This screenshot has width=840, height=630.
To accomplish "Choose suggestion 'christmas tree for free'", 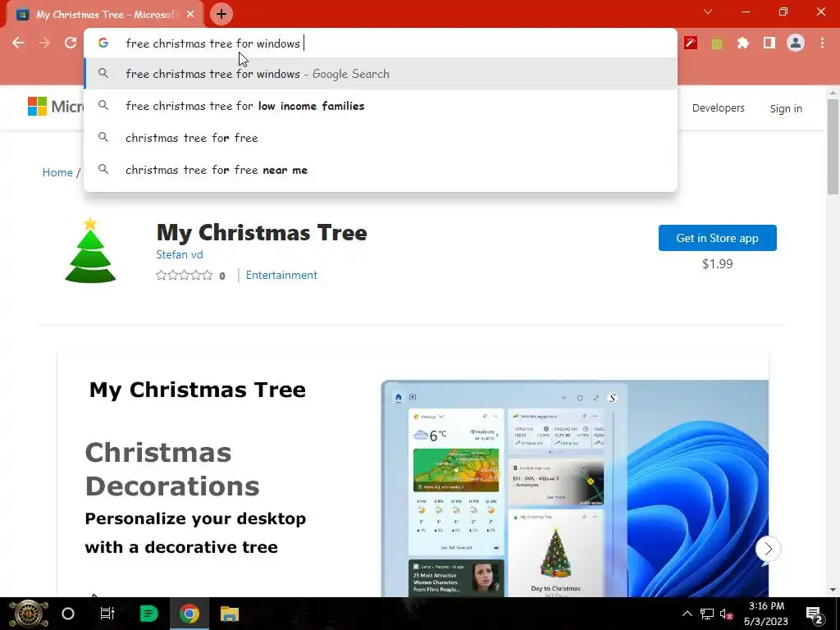I will [x=381, y=138].
